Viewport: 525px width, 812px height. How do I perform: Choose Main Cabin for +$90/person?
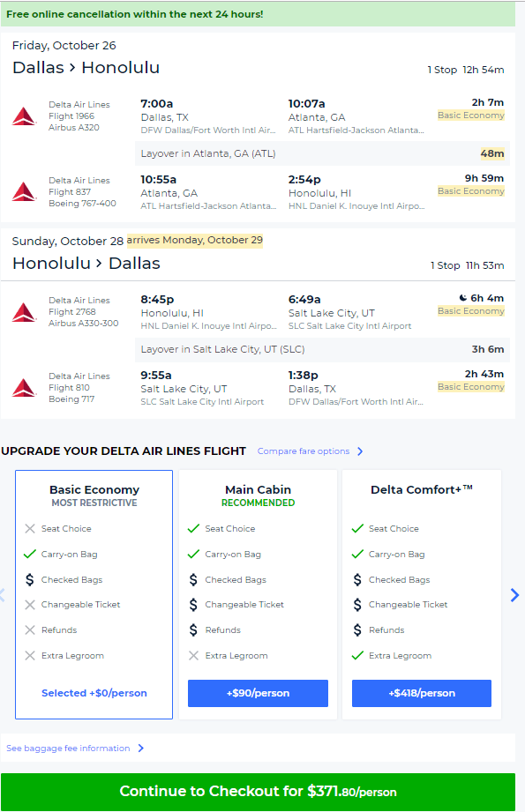click(x=259, y=693)
